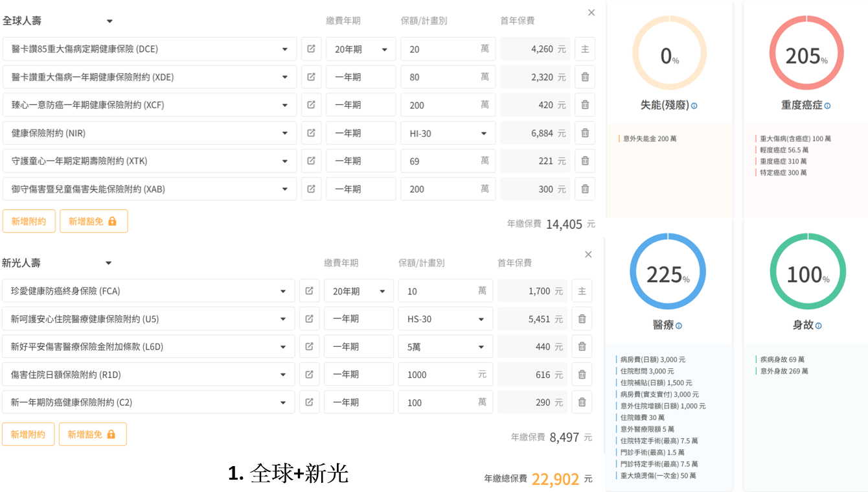Open details link for 守護童心 (XTK) row
868x492 pixels.
click(x=311, y=161)
